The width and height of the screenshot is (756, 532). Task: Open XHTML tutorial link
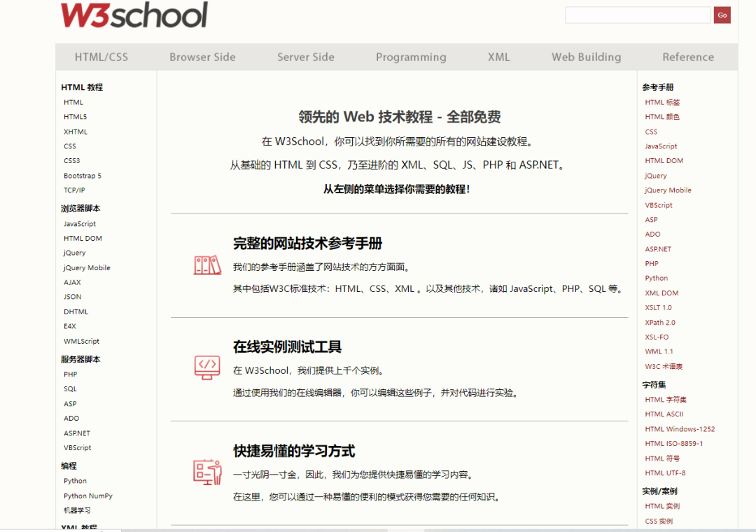pyautogui.click(x=76, y=132)
